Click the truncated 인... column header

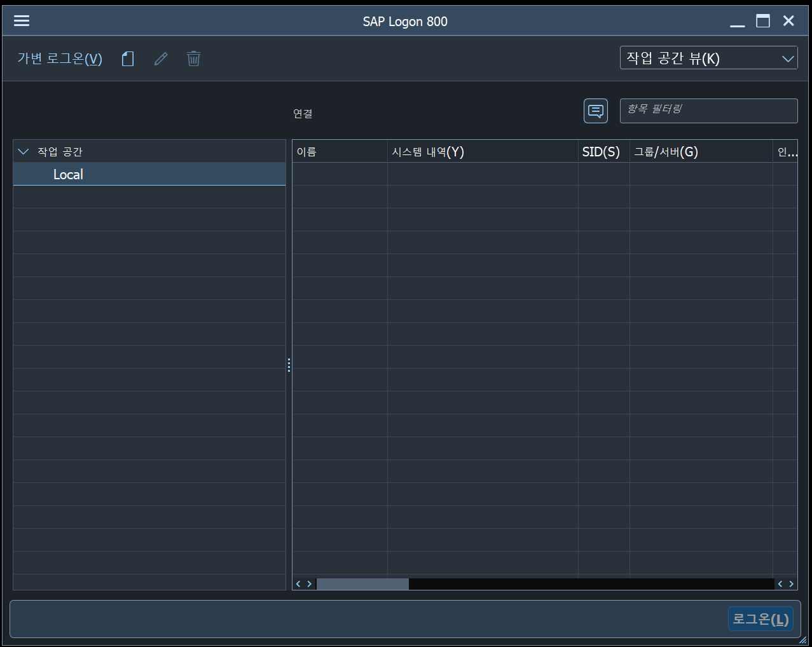click(785, 151)
